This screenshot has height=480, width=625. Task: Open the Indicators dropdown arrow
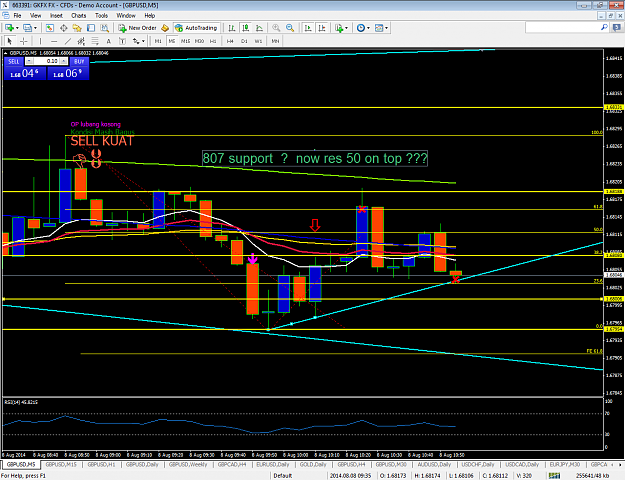[x=346, y=28]
